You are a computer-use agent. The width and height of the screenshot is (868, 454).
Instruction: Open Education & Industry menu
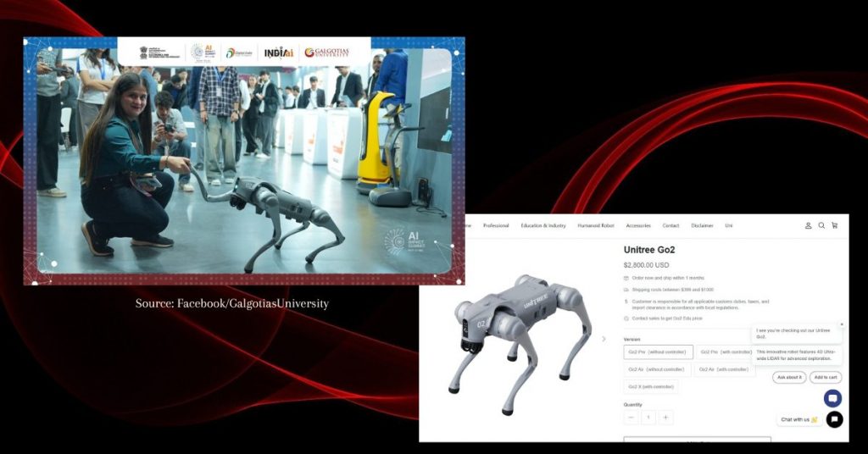pos(543,226)
